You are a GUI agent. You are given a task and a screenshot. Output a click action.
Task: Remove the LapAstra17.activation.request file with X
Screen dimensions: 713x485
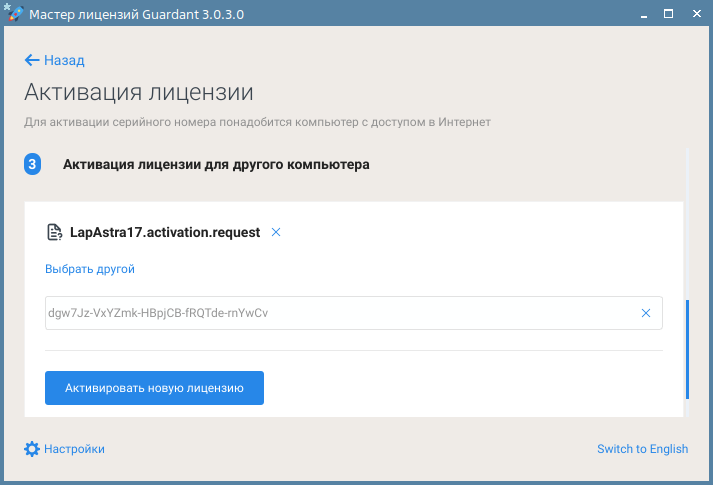tap(276, 232)
